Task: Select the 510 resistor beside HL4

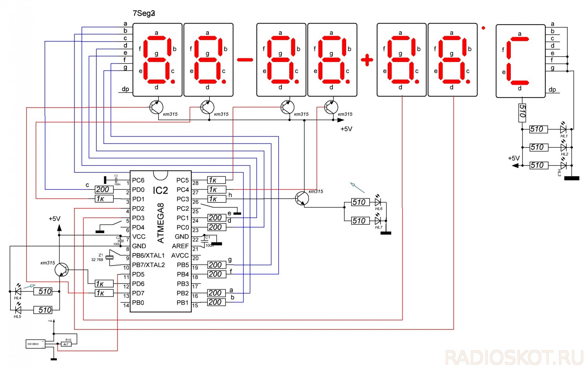Action: [x=43, y=291]
